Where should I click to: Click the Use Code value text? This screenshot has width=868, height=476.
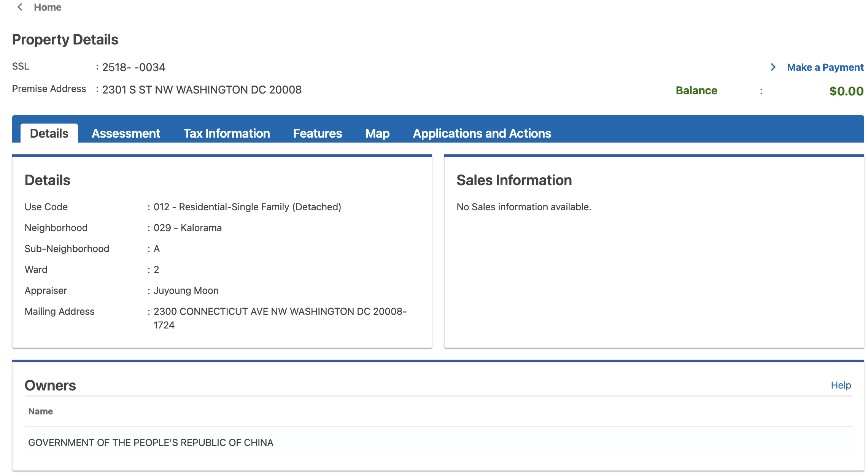(x=247, y=207)
